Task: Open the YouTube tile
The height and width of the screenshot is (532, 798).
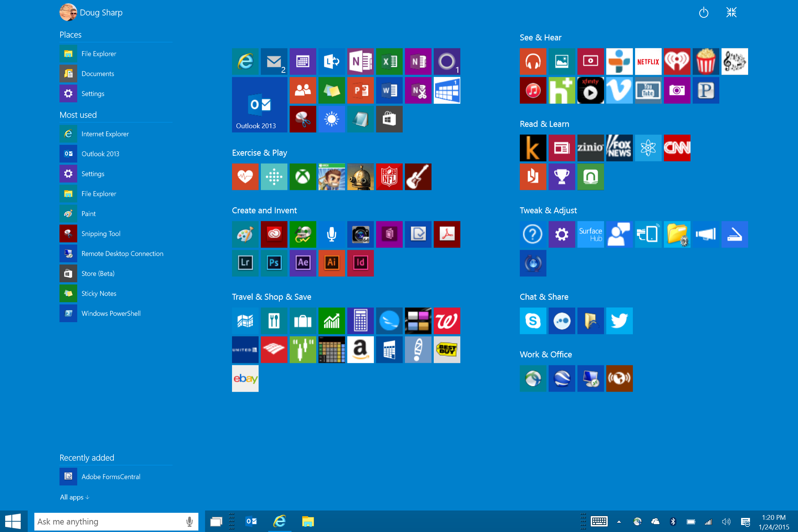Action: pyautogui.click(x=648, y=90)
